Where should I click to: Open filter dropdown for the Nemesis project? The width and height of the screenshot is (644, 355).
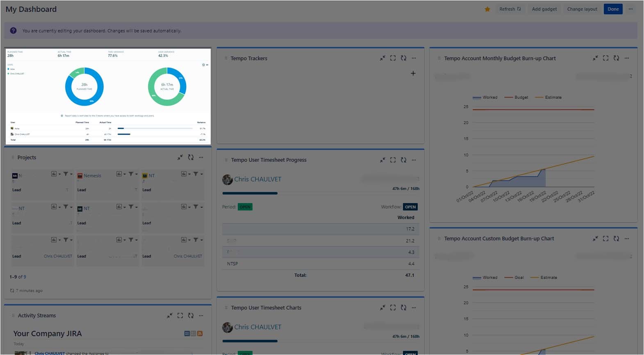[132, 174]
